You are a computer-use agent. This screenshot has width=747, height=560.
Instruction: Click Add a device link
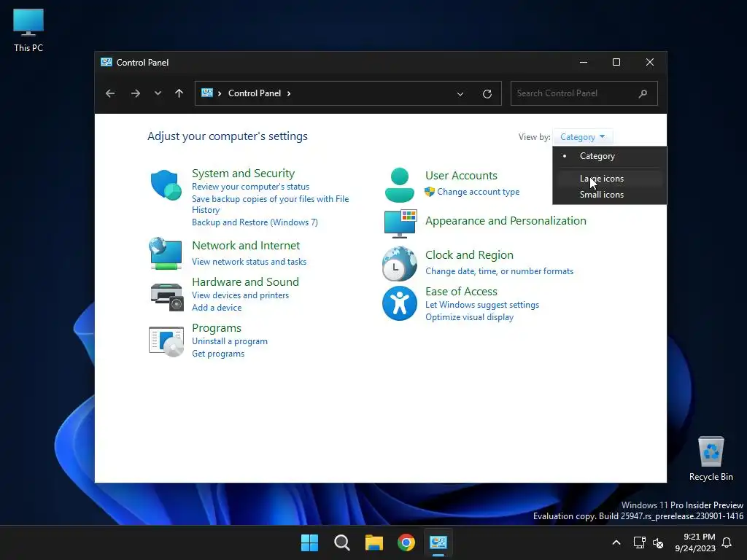coord(217,308)
